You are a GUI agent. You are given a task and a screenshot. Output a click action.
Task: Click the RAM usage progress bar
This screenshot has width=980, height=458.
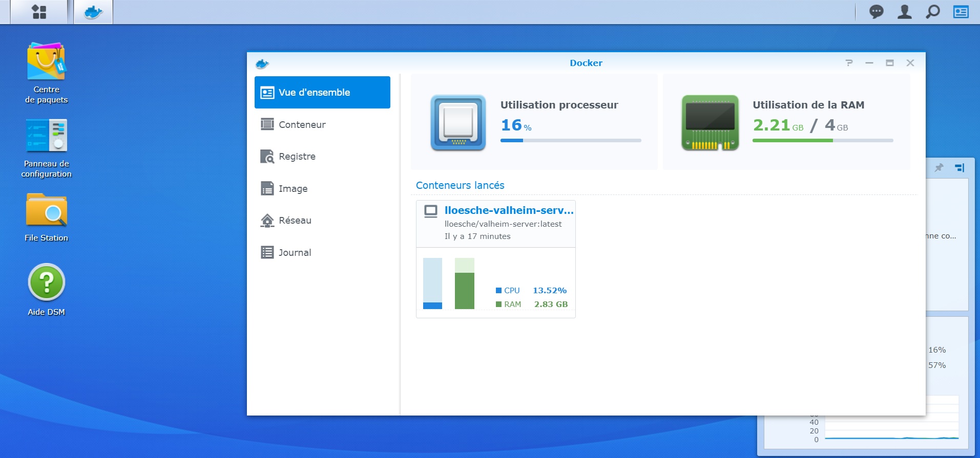click(x=823, y=140)
